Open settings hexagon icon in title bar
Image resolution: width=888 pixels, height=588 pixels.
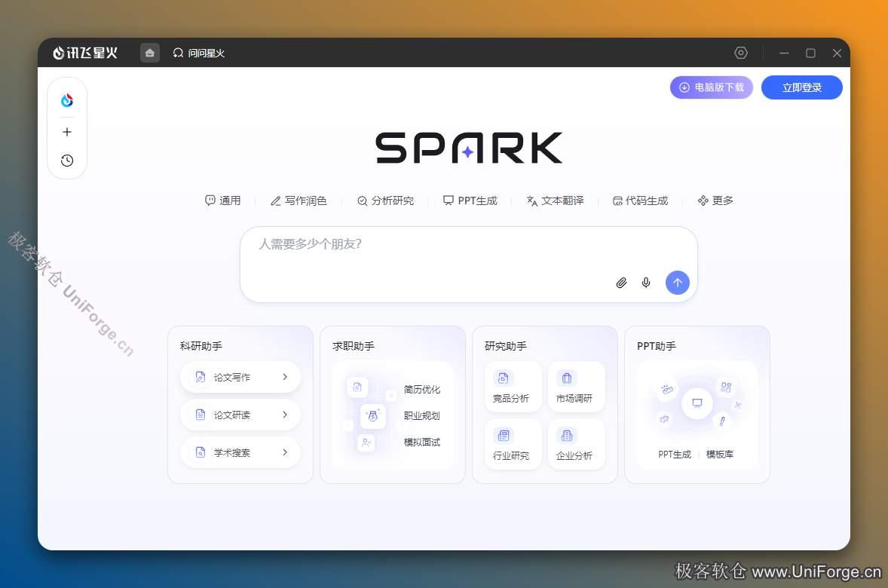(741, 53)
